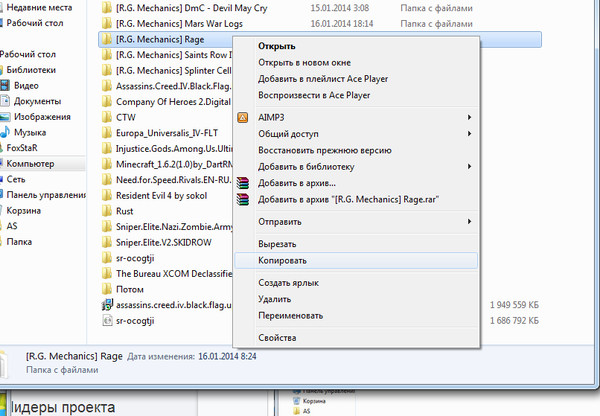Click folder icon next to Потом

pyautogui.click(x=107, y=289)
